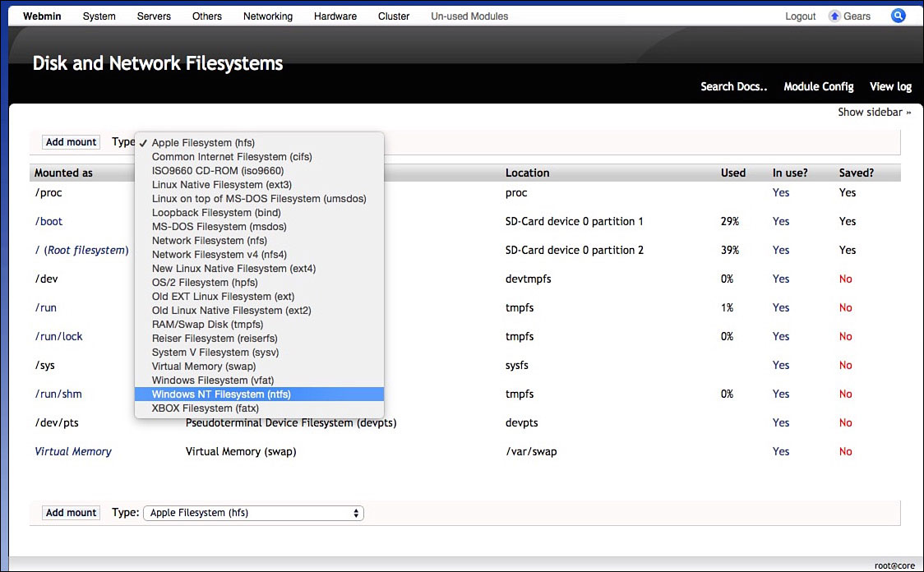Choose Loopback Filesystem (bind) option
This screenshot has width=924, height=572.
pos(259,213)
